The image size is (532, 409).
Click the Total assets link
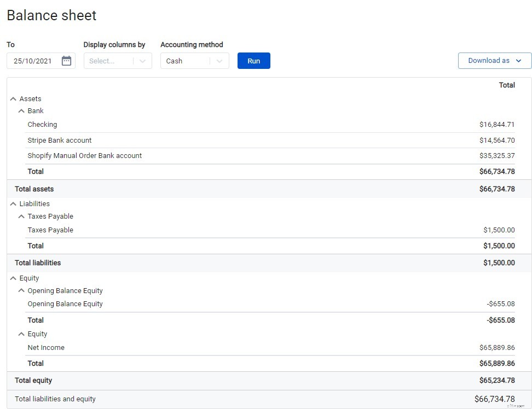coord(34,189)
